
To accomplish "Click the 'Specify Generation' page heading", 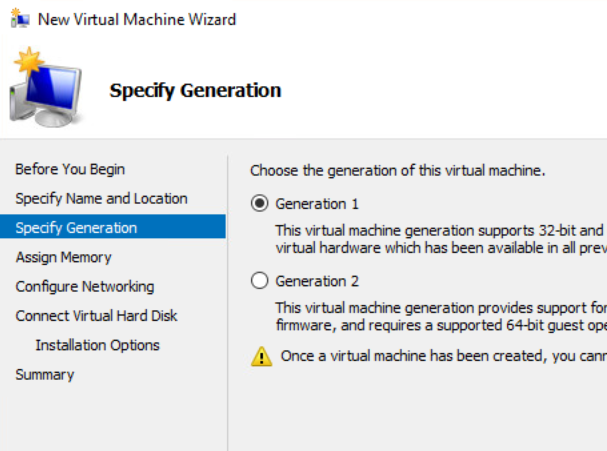I will tap(195, 91).
